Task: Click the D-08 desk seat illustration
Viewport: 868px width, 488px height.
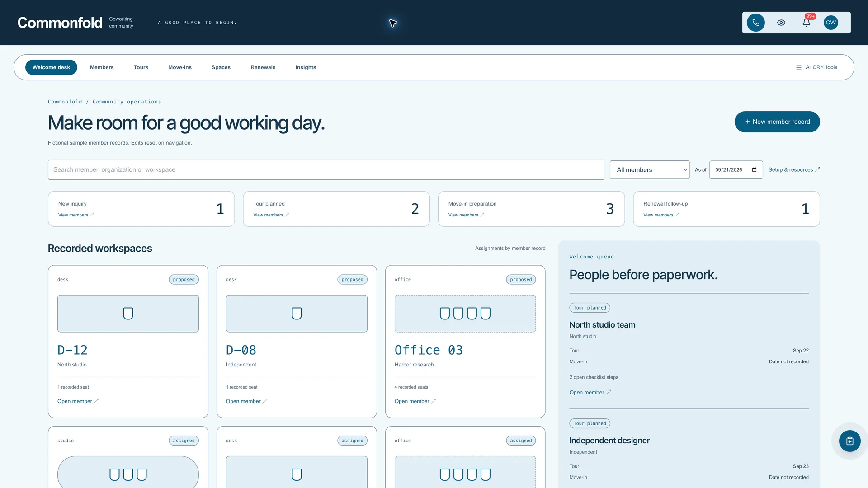Action: coord(297,314)
